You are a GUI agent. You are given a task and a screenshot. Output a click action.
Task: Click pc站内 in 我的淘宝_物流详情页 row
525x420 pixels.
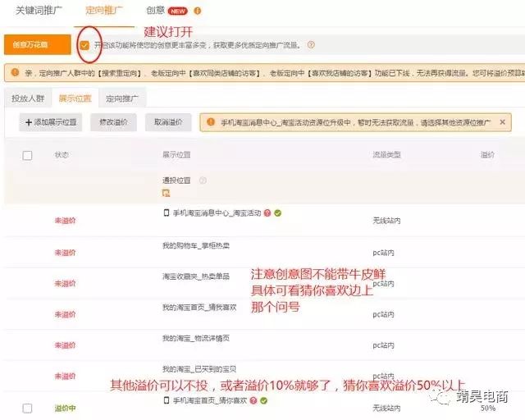coord(383,345)
